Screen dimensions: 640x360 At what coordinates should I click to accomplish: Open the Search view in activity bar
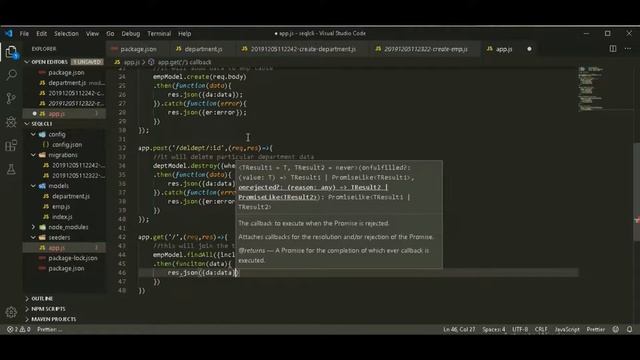[x=11, y=75]
